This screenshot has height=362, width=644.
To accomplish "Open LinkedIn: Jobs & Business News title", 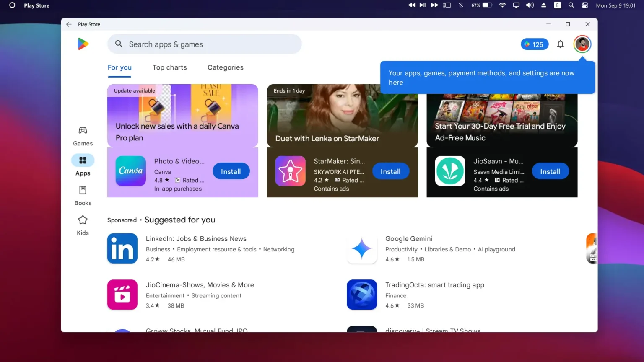I will [196, 238].
